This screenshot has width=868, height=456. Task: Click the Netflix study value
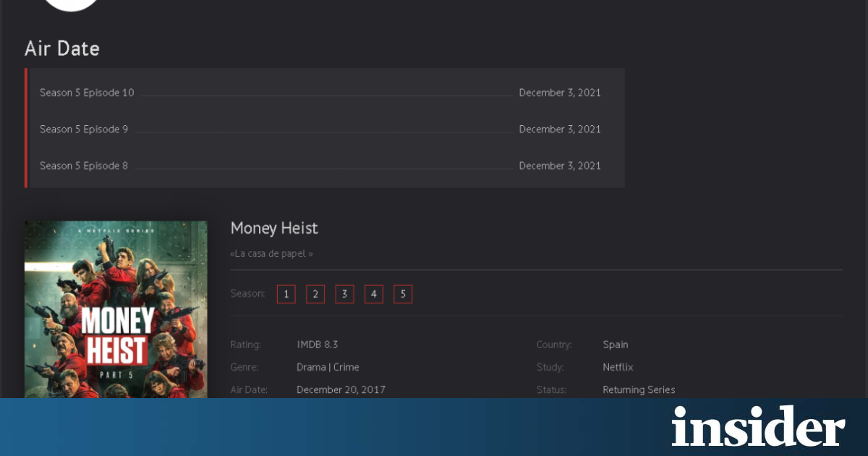pos(618,367)
